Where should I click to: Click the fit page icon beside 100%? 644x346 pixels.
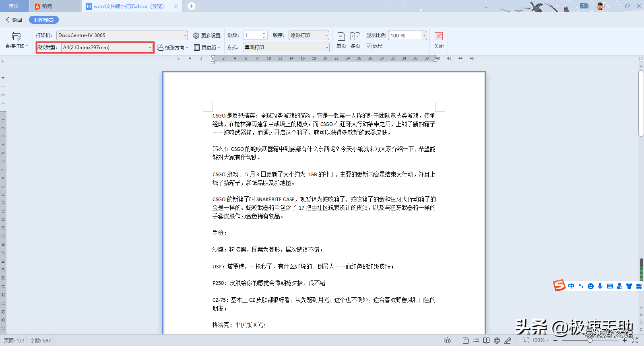pyautogui.click(x=526, y=340)
